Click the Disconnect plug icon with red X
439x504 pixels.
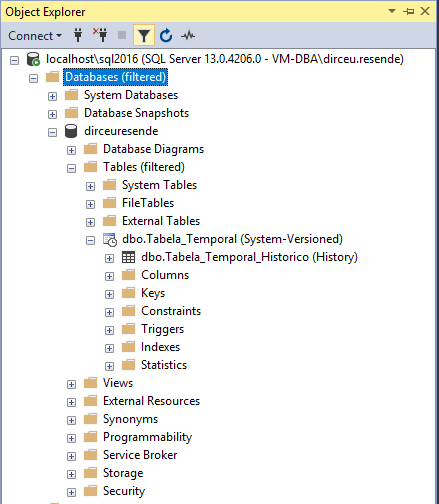(100, 35)
